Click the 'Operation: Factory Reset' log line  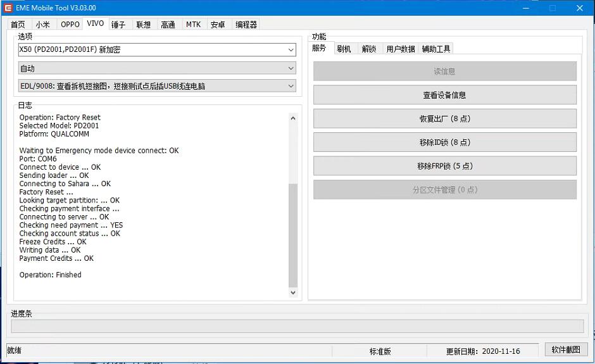(60, 117)
